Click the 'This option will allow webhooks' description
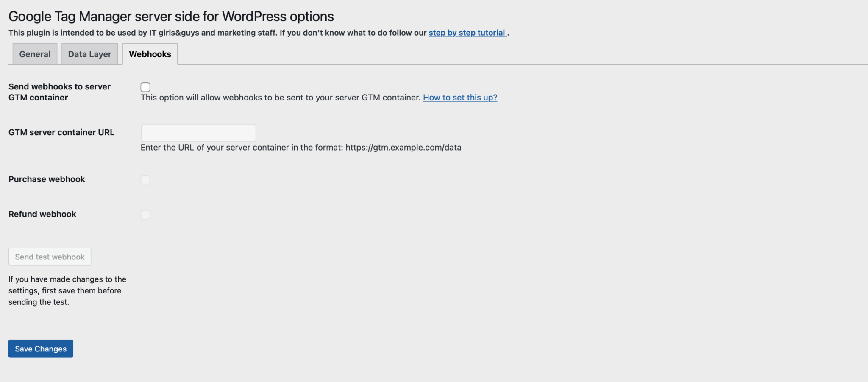 click(281, 98)
